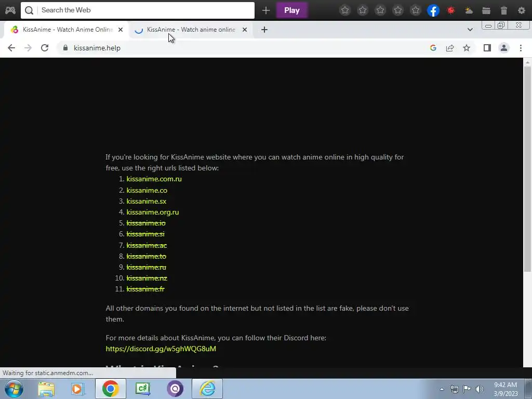
Task: Click the trash can icon in top bar
Action: 504,10
